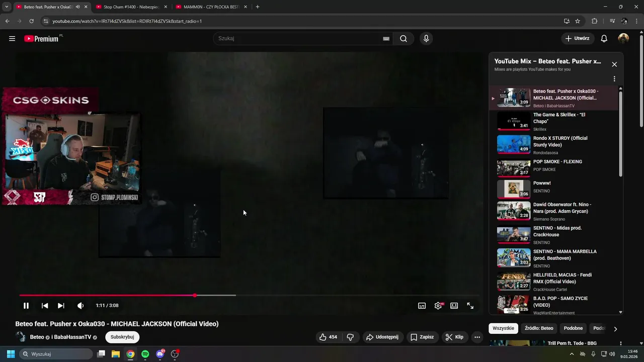644x362 pixels.
Task: Open a new browser tab
Action: 258,7
